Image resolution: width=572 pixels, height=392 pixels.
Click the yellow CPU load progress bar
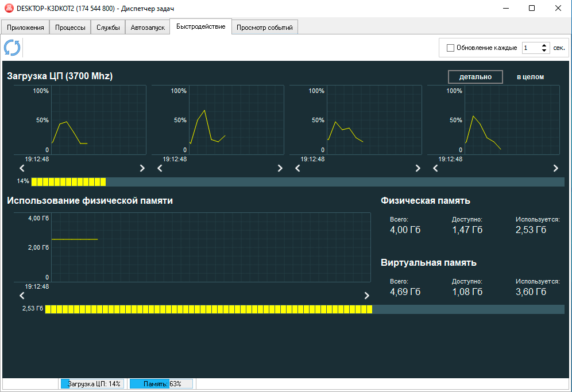click(68, 182)
